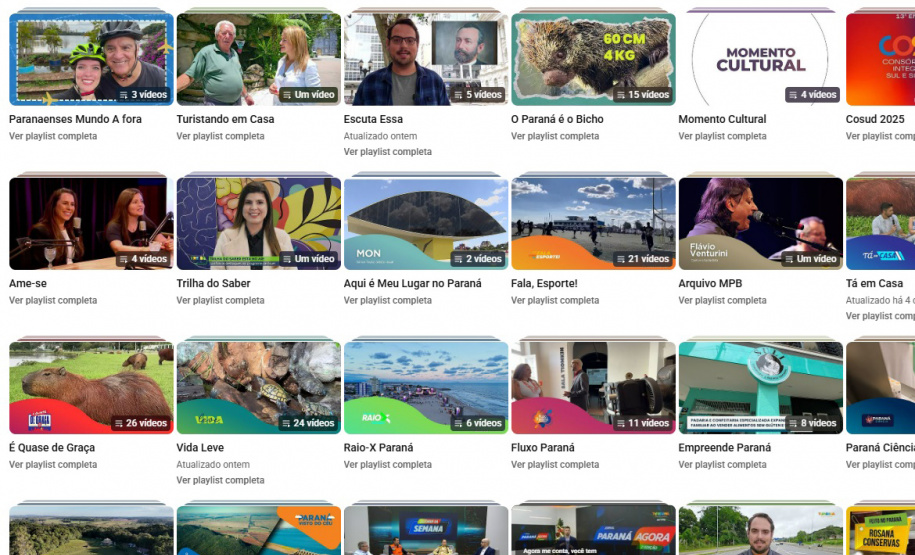
Task: Open the Paraná Visto do Céu thumbnail
Action: (x=259, y=530)
